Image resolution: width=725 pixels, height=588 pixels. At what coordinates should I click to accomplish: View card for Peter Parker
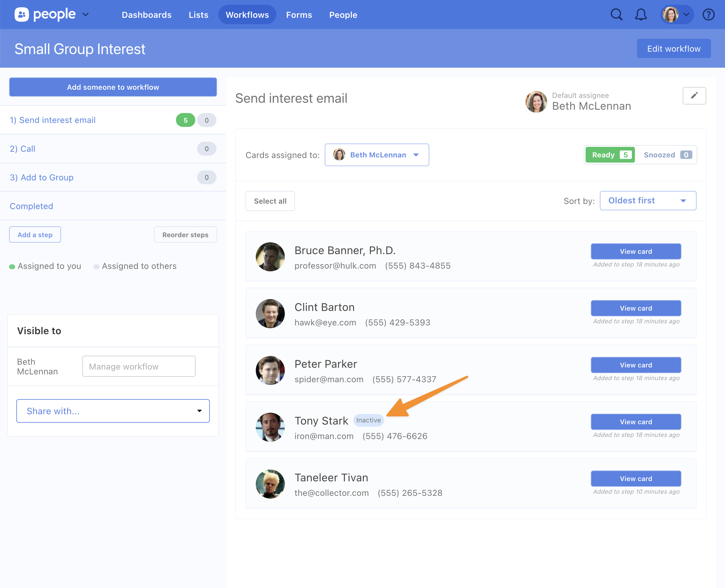tap(636, 365)
